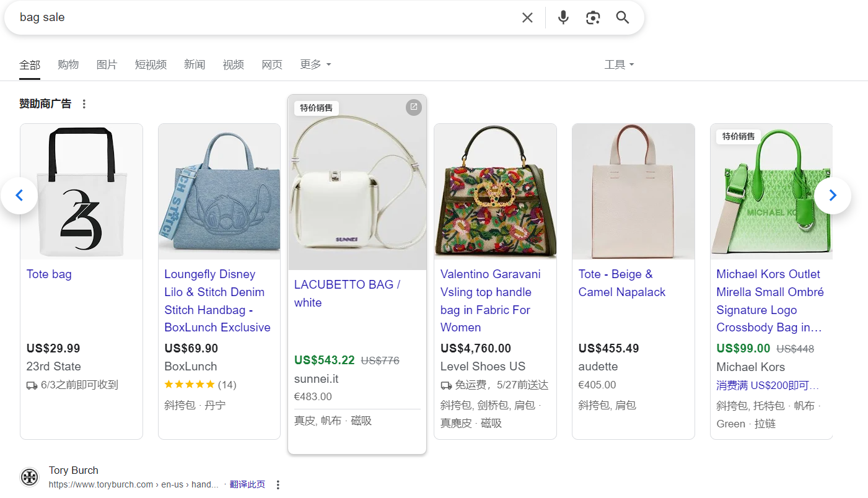Show previous products with left arrow
This screenshot has width=868, height=498.
point(19,196)
